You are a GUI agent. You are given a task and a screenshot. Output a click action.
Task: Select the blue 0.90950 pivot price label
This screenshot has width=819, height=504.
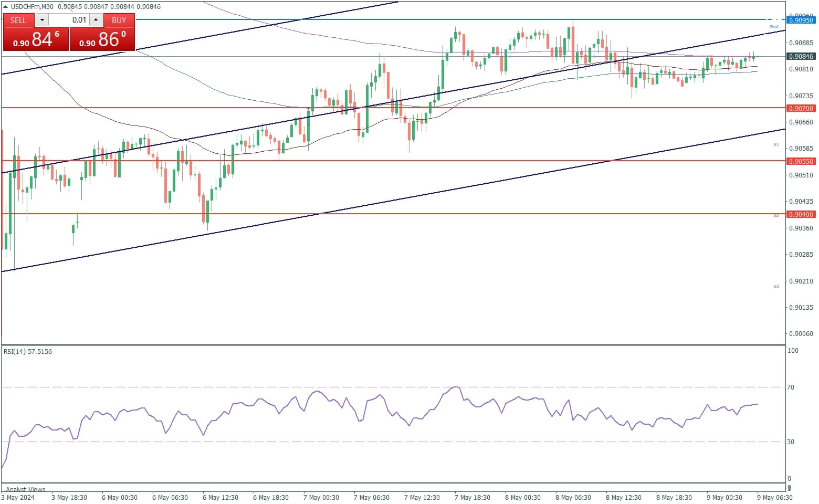(801, 20)
